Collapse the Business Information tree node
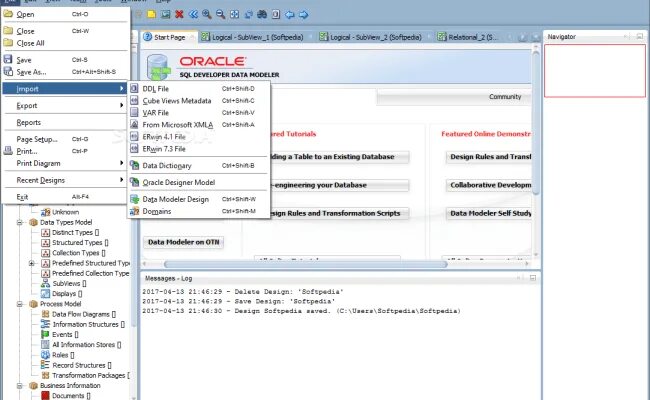 pos(19,386)
